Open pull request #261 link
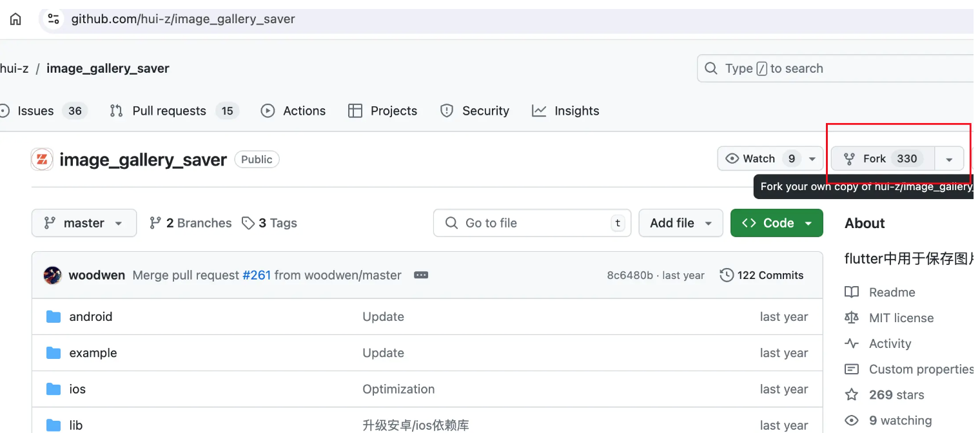This screenshot has height=433, width=980. [256, 275]
